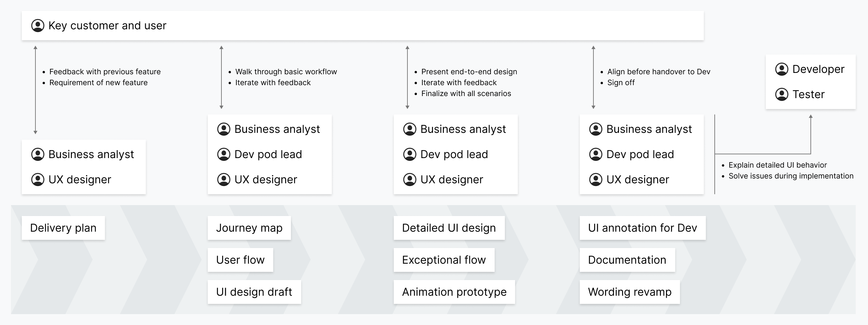Click the Tester person icon
This screenshot has width=868, height=325.
coord(782,94)
